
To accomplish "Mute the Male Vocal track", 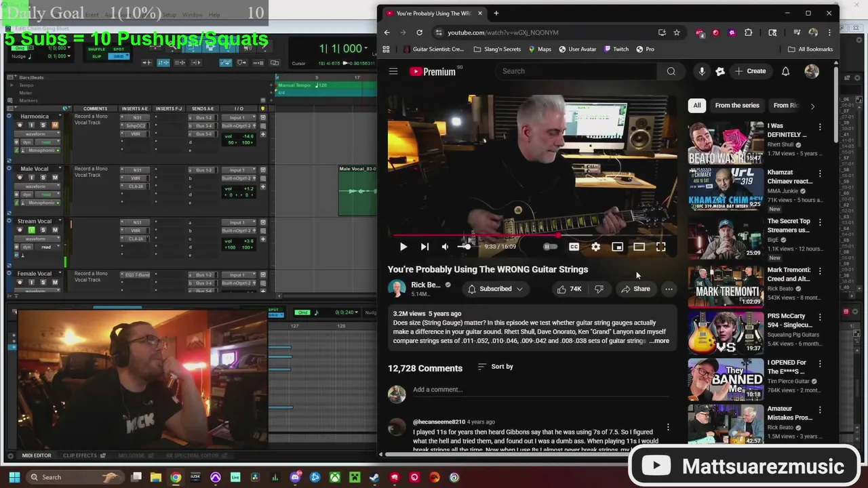I will 55,178.
